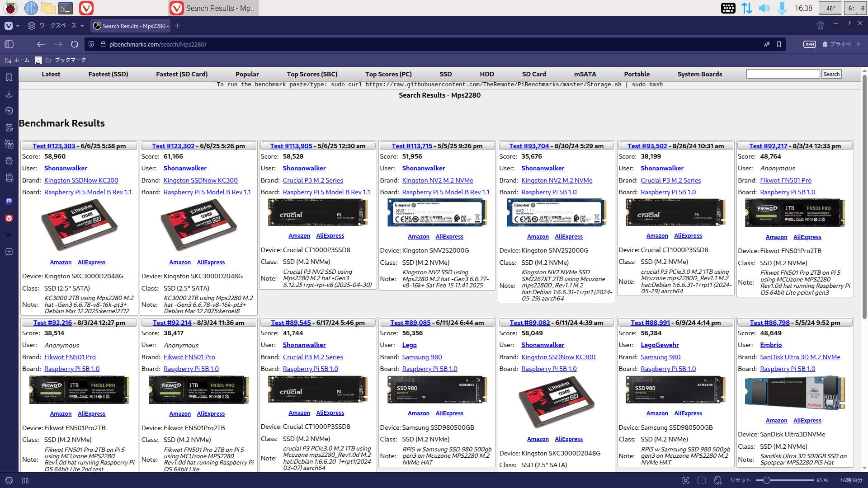
Task: Open the Top Scores (PC) menu item
Action: [x=388, y=74]
